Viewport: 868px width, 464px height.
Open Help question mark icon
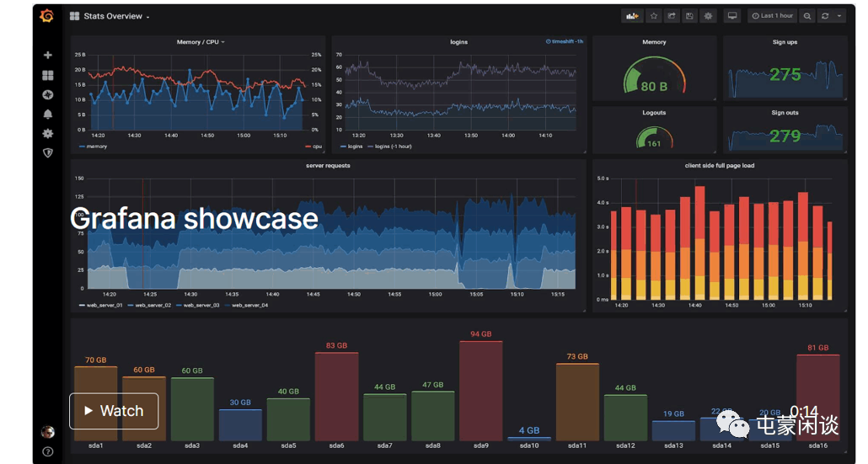(48, 452)
